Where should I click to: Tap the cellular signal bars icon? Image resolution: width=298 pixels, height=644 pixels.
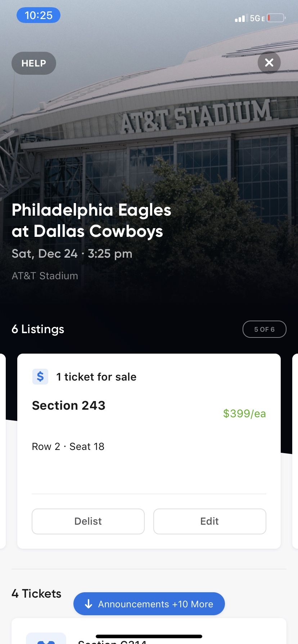pyautogui.click(x=240, y=18)
